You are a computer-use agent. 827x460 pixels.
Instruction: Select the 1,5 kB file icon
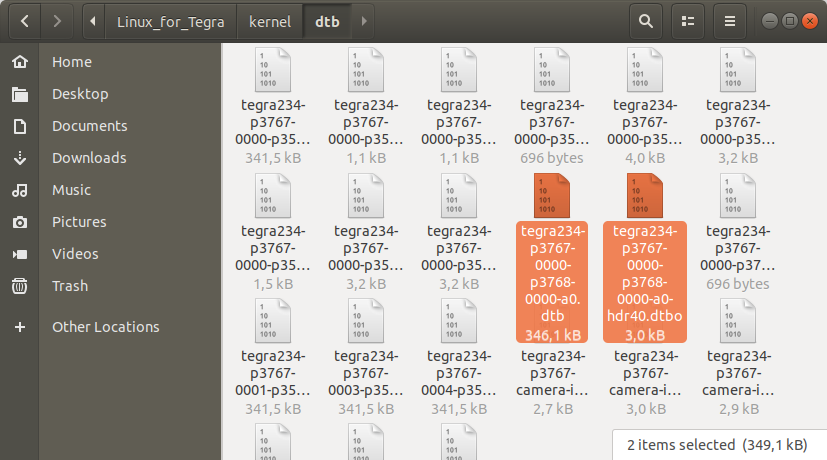tap(273, 196)
